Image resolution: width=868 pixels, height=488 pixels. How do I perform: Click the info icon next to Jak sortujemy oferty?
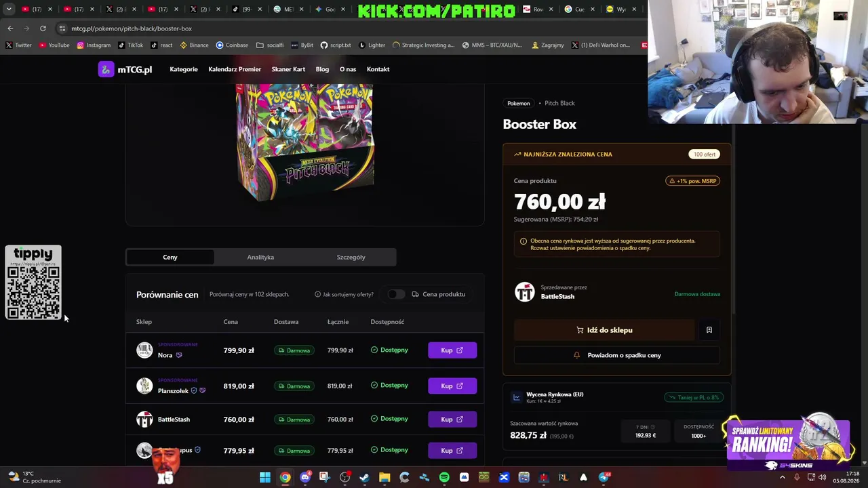(x=317, y=294)
